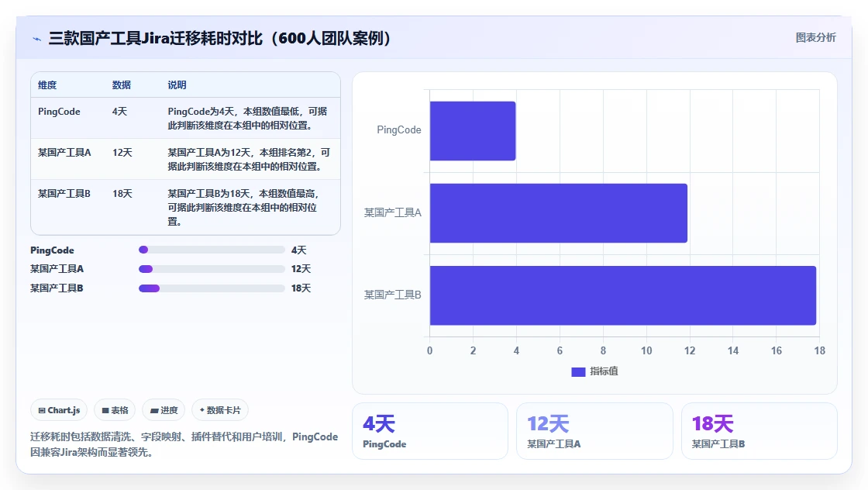Viewport: 868px width, 490px height.
Task: Click the 12天 value in the table
Action: pyautogui.click(x=122, y=153)
